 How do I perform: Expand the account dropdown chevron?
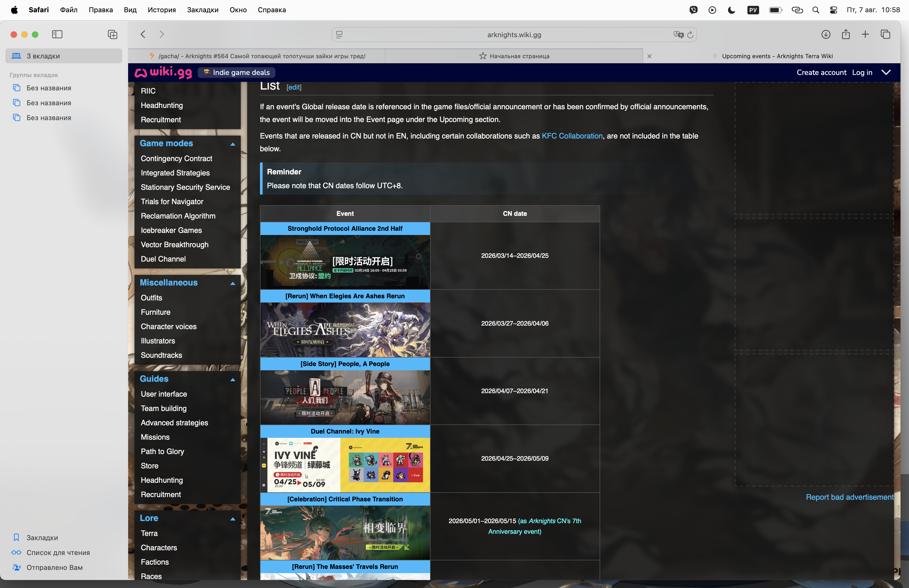(x=886, y=73)
